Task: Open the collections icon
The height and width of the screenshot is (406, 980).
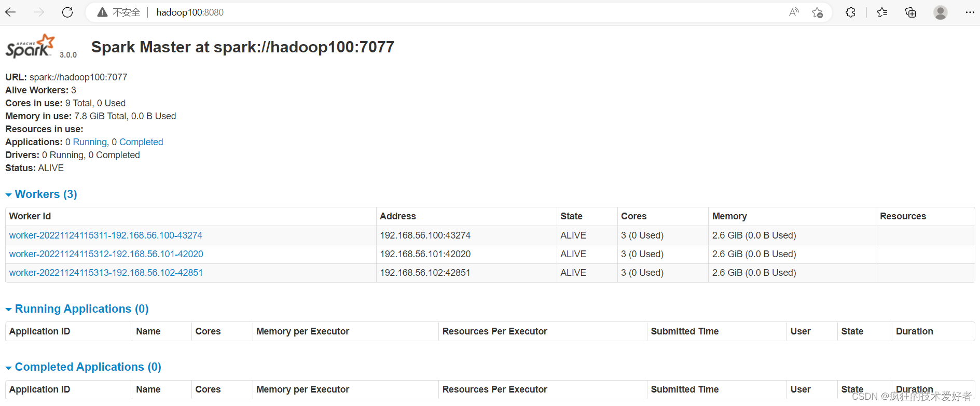Action: (910, 12)
